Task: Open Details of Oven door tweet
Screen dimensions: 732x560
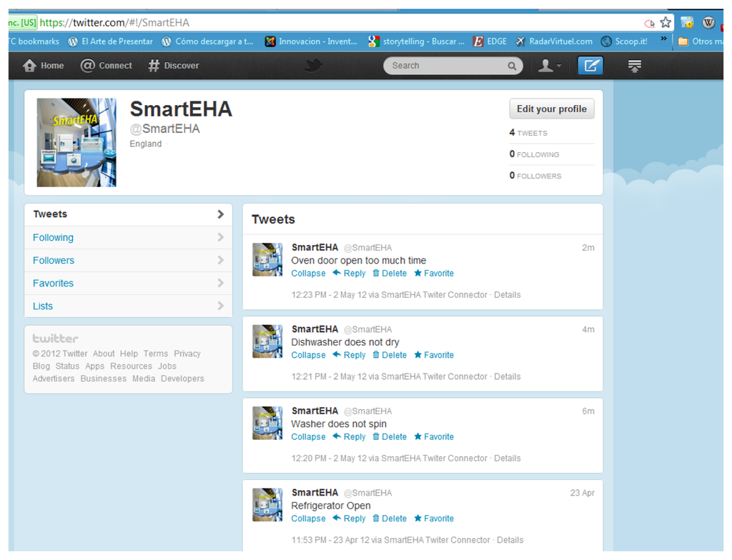Action: tap(508, 295)
